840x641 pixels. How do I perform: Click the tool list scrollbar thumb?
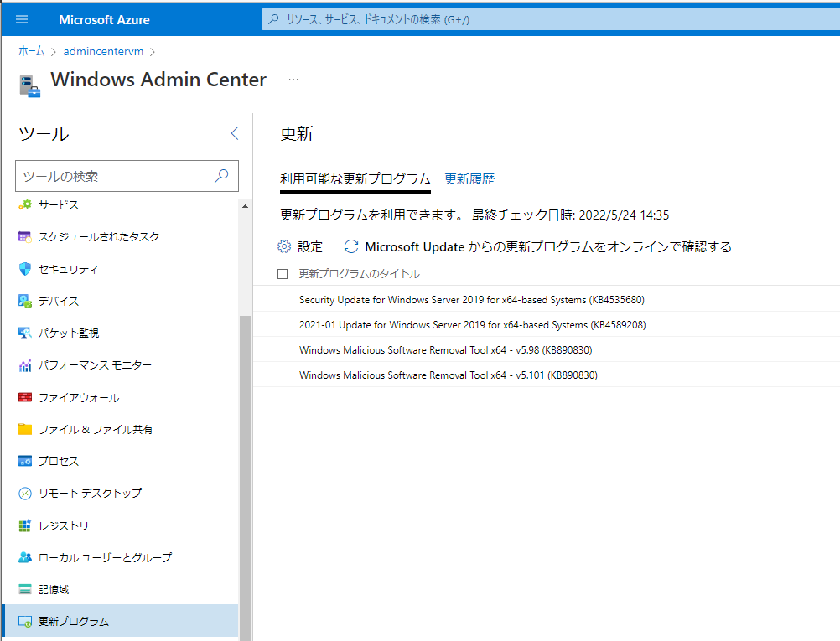coord(245,477)
